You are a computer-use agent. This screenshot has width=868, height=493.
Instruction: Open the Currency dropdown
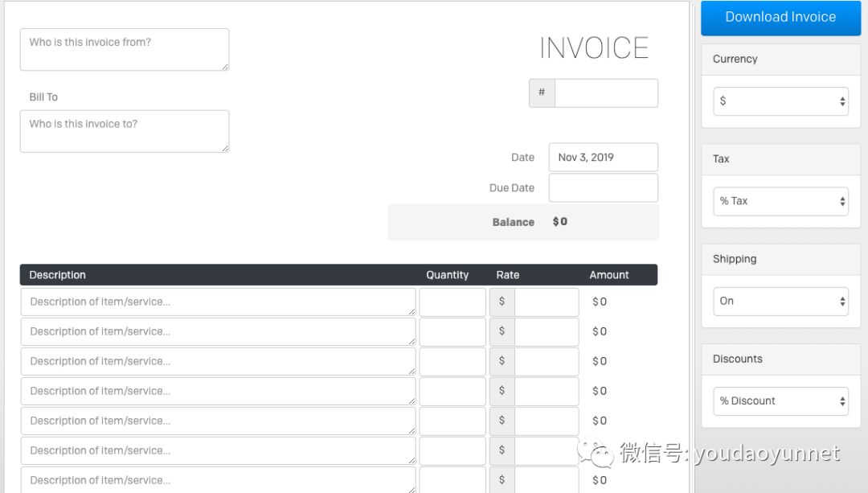[780, 101]
